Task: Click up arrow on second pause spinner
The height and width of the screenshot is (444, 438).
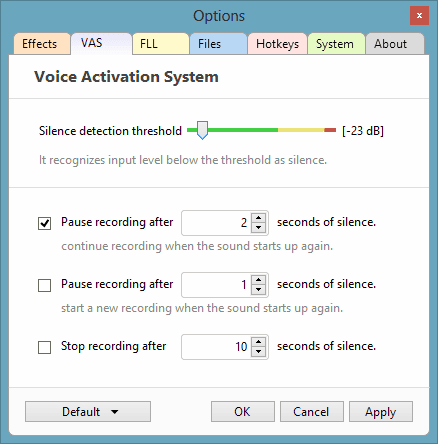Action: pyautogui.click(x=259, y=280)
